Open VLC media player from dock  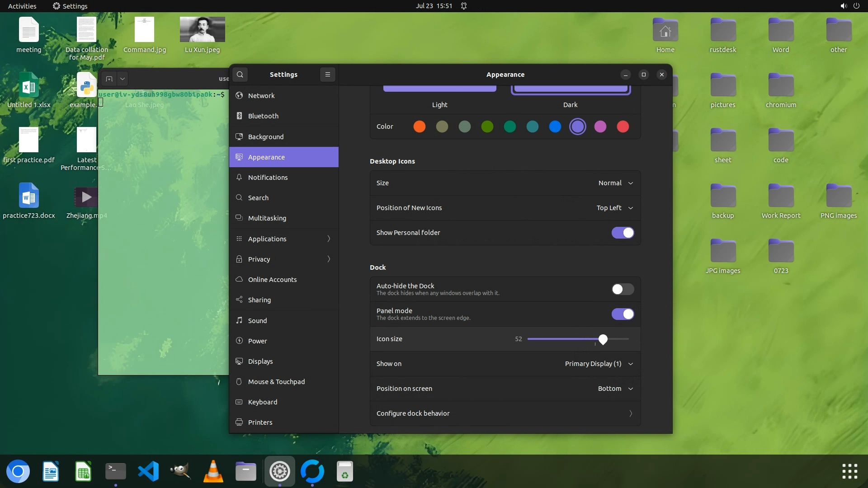pyautogui.click(x=213, y=471)
